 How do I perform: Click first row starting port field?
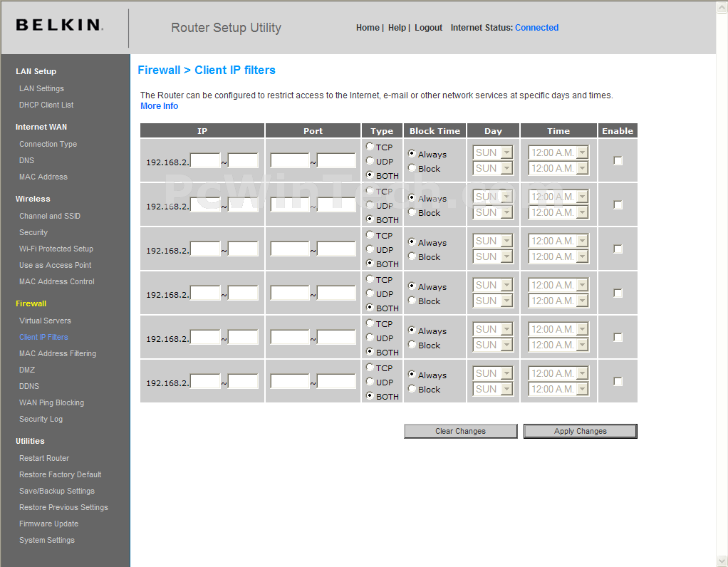tap(290, 161)
